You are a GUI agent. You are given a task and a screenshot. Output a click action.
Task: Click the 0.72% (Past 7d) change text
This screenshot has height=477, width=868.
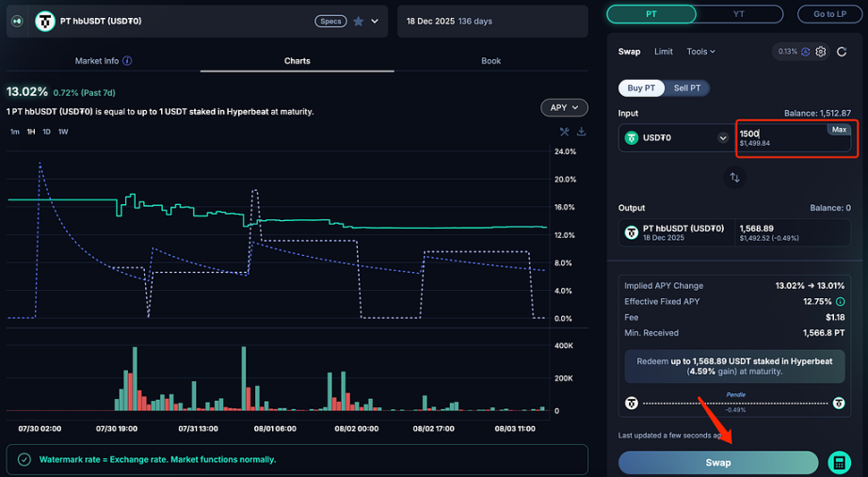(x=84, y=93)
